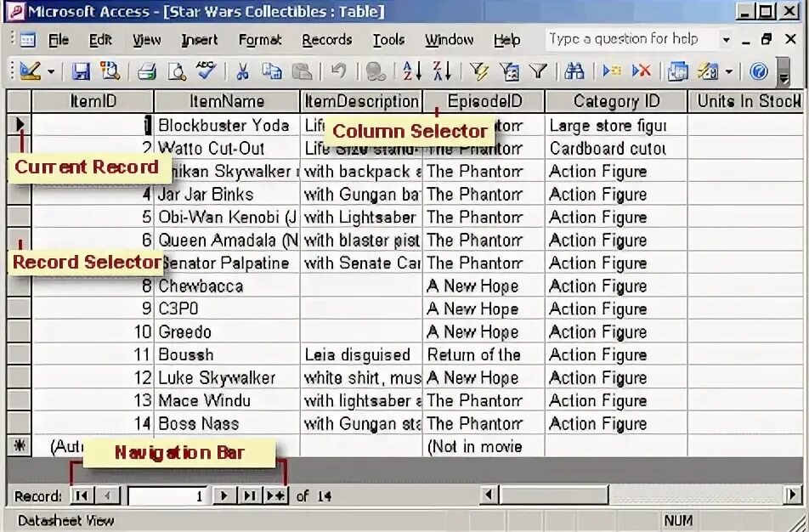Viewport: 809px width, 532px height.
Task: Open the File menu
Action: (x=59, y=40)
